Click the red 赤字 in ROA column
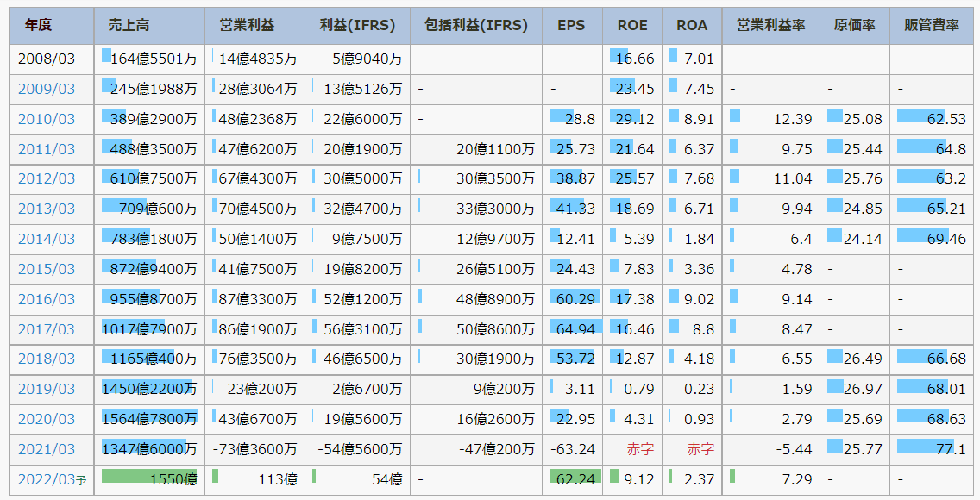 (700, 449)
